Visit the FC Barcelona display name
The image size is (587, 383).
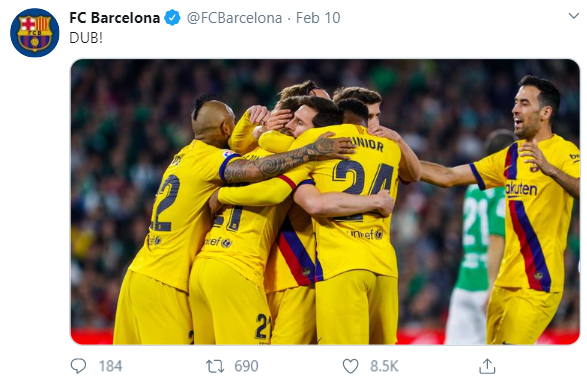coord(115,18)
